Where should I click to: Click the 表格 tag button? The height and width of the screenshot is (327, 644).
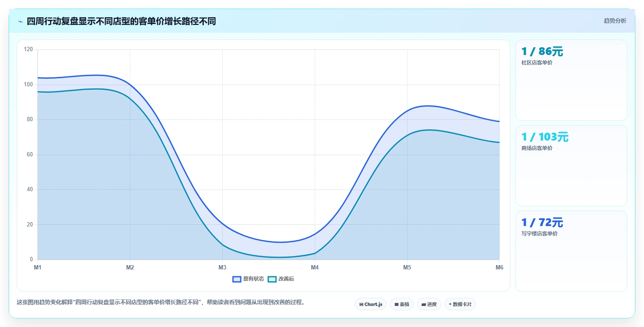[402, 304]
